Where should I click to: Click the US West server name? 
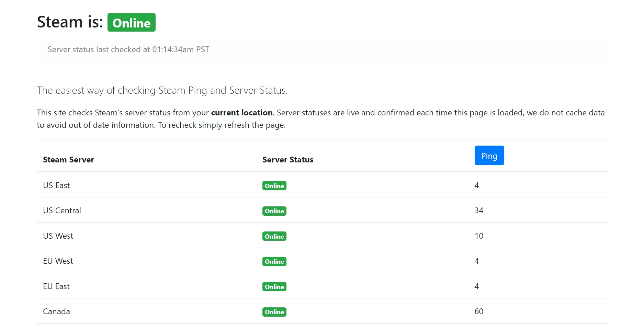tap(58, 236)
